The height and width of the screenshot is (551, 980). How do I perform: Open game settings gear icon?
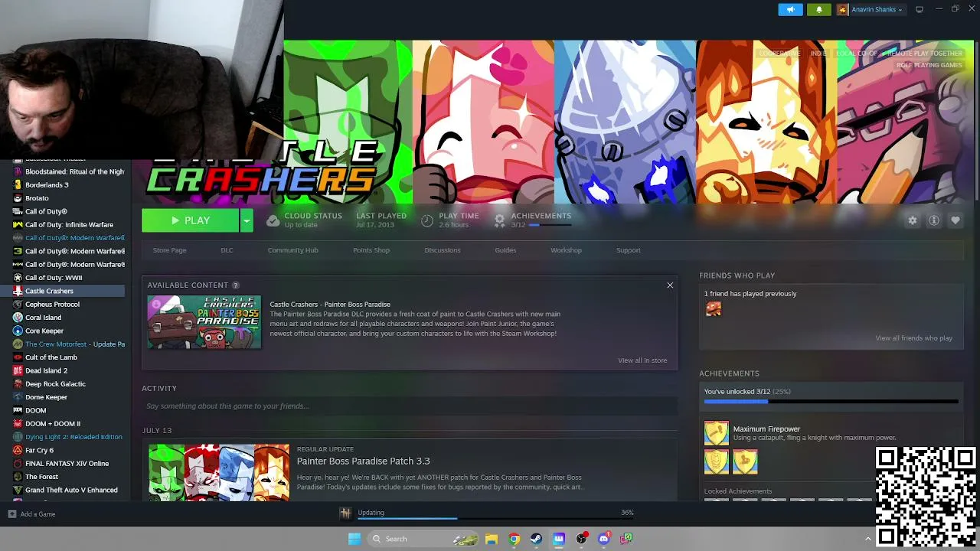coord(913,220)
